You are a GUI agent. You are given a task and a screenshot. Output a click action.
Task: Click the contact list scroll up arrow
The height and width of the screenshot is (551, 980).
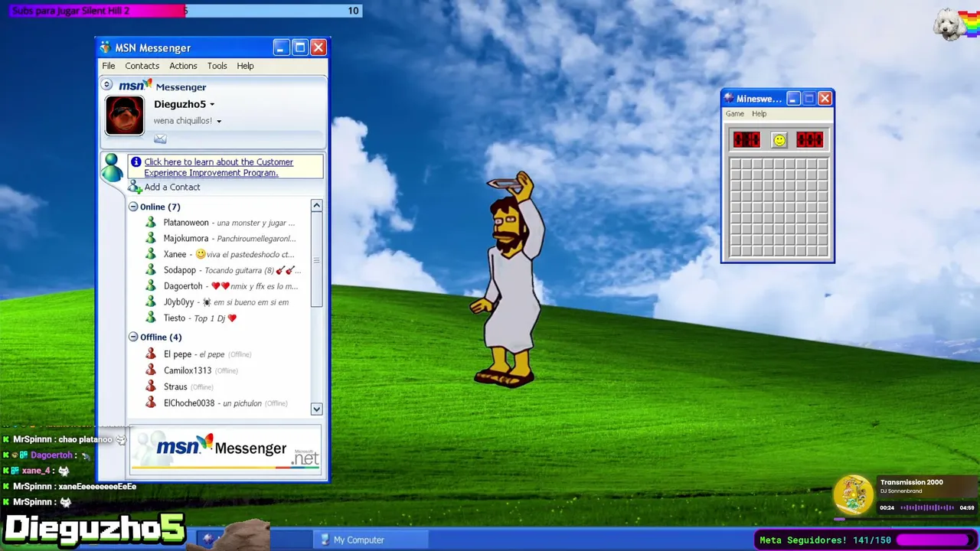coord(316,206)
